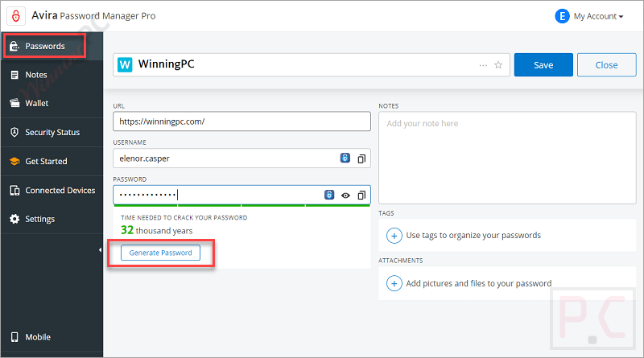Add an attachment with the plus icon
Viewport: 644px width, 358px height.
[x=394, y=284]
